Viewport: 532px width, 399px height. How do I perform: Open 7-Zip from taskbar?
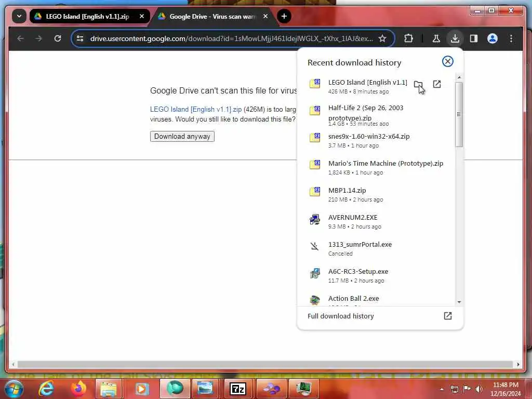point(238,389)
